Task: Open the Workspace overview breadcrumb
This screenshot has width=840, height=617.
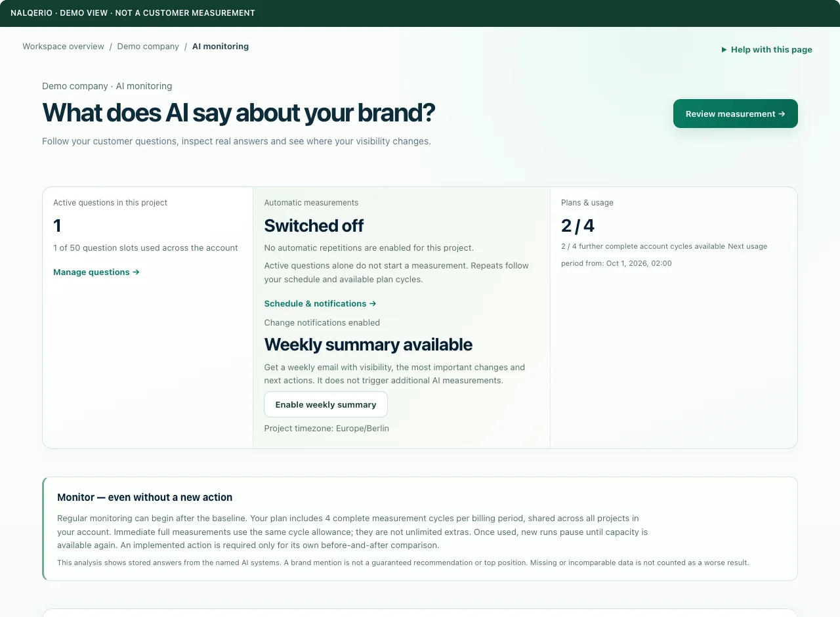Action: tap(63, 47)
